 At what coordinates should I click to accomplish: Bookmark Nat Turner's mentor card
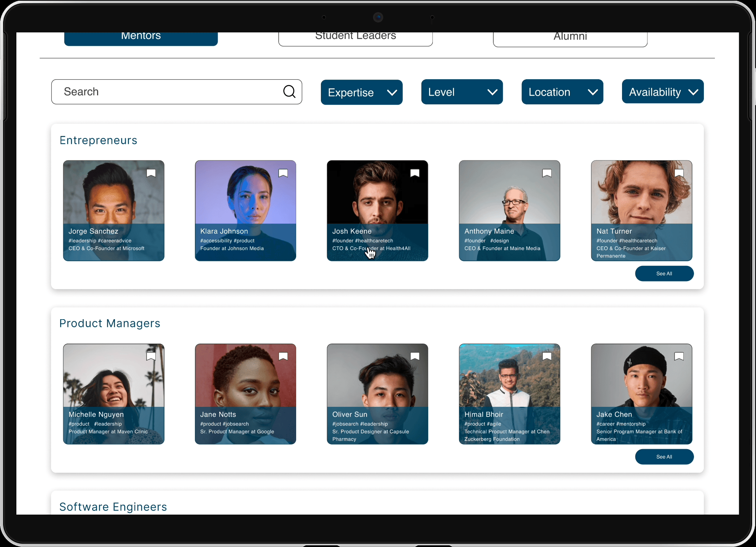click(x=679, y=173)
